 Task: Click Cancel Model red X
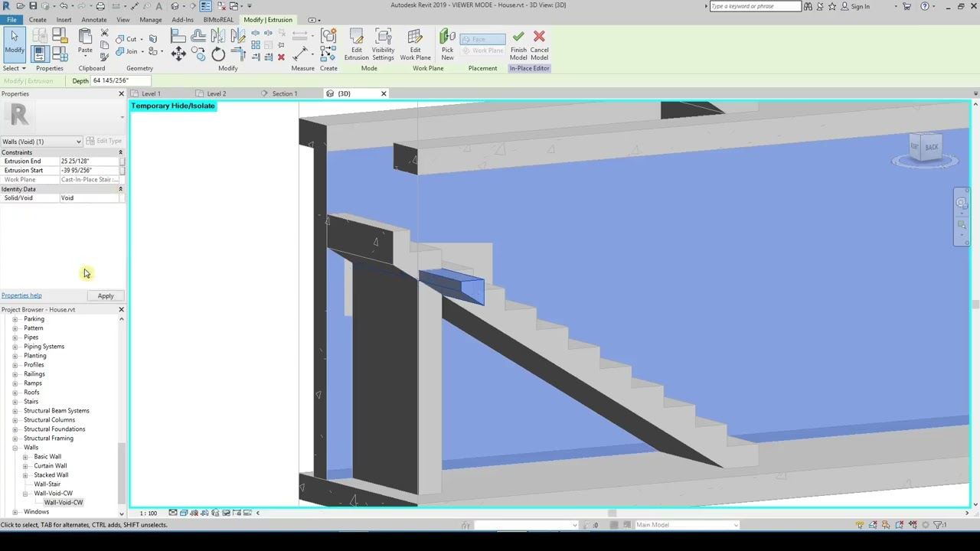point(539,45)
